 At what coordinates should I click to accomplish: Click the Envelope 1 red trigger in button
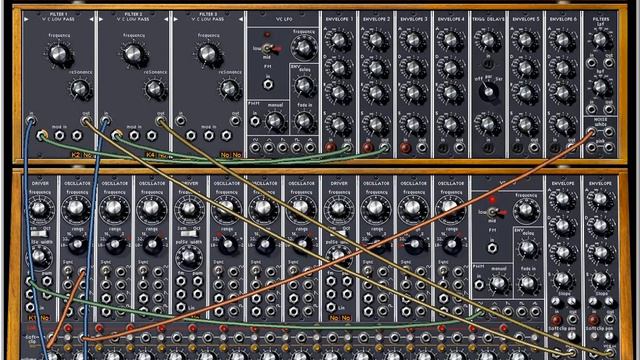click(x=330, y=147)
